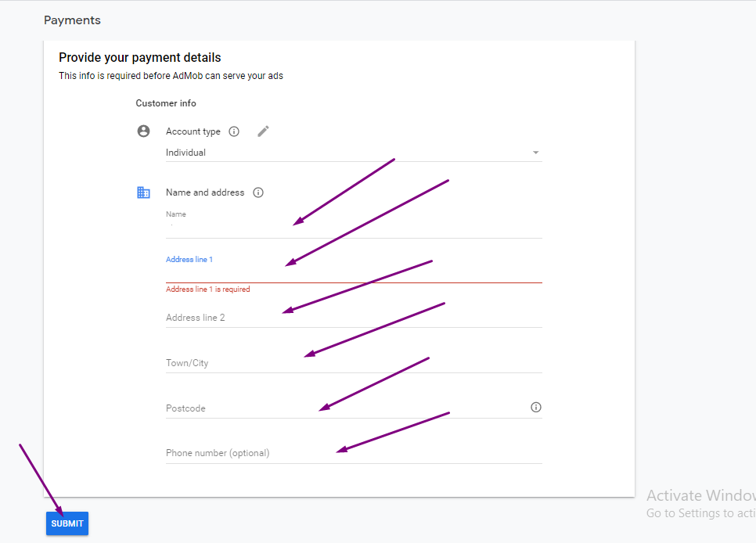Click the Payments page header
The height and width of the screenshot is (543, 756).
coord(72,20)
